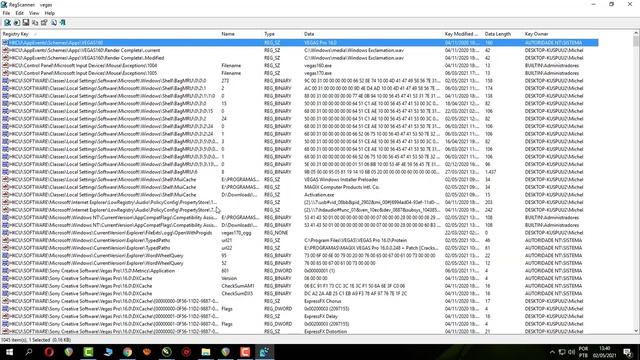Select the ExpressFX Delay row

[x=300, y=316]
